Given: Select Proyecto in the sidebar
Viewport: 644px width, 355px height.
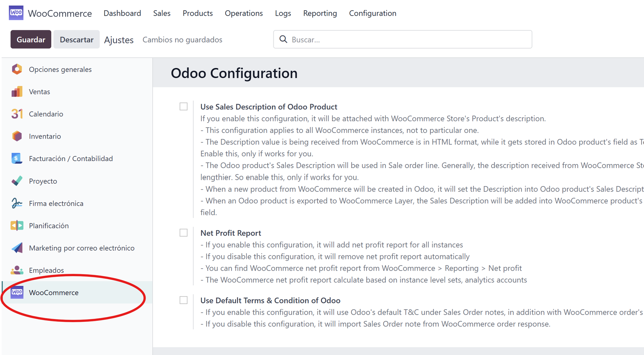Looking at the screenshot, I should click(43, 181).
